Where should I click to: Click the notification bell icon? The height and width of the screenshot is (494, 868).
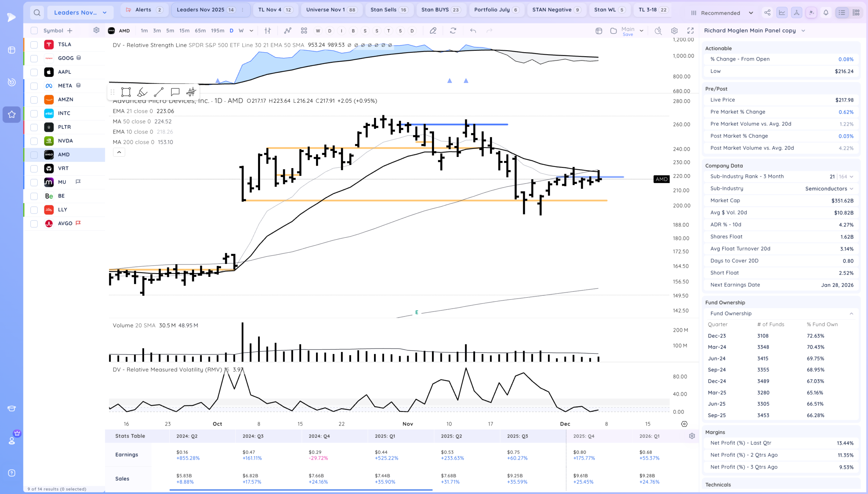coord(826,13)
